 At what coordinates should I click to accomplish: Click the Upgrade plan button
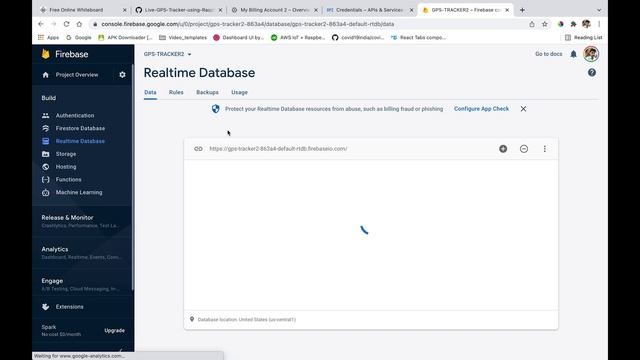click(114, 331)
